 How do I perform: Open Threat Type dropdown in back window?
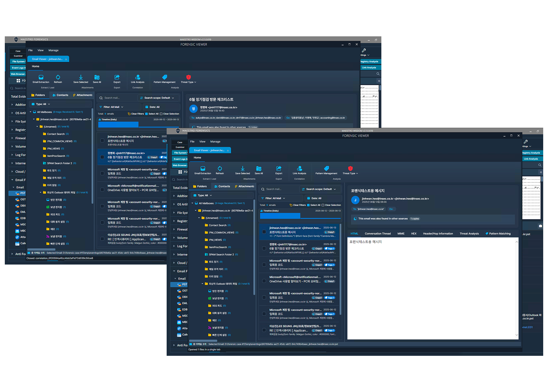pos(188,79)
